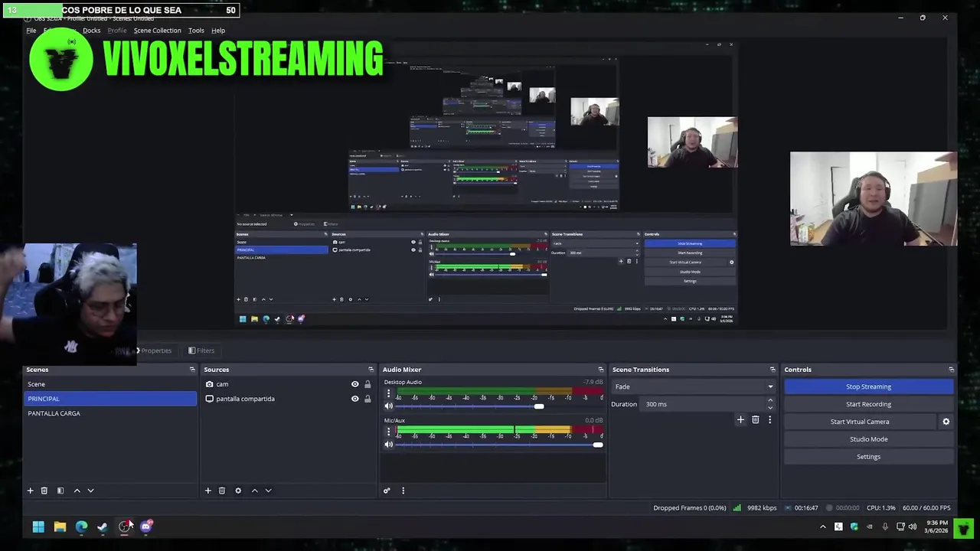Open virtual camera settings gear
The height and width of the screenshot is (551, 980).
pyautogui.click(x=946, y=422)
